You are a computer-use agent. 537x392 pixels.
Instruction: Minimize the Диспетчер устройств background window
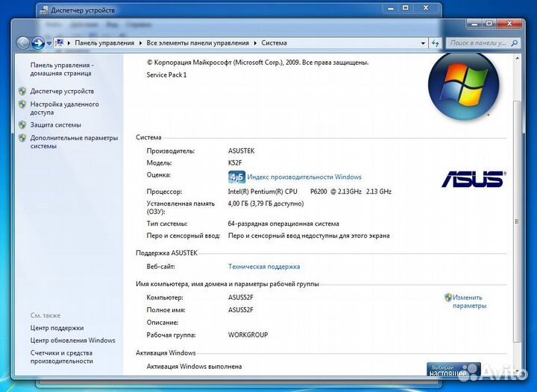pos(391,8)
